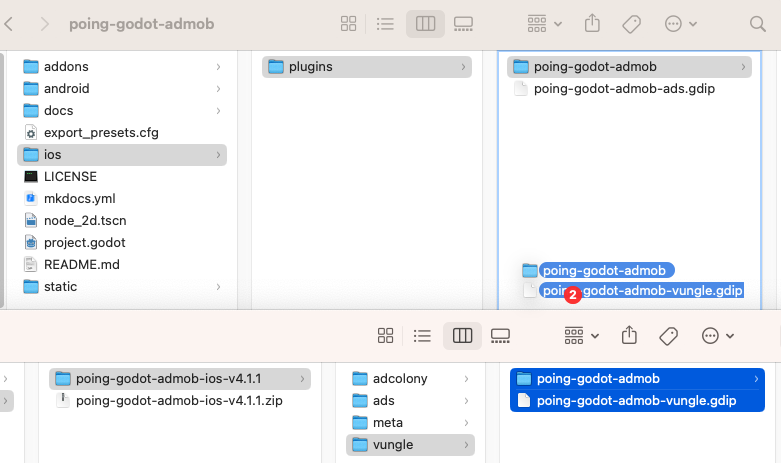
Task: Switch top window to icon view
Action: (x=349, y=23)
